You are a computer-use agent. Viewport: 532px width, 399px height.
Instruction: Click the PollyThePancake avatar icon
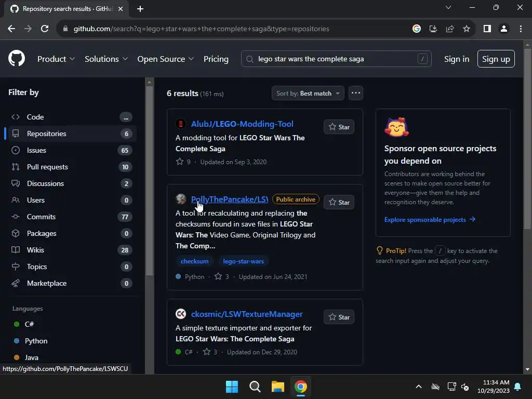coord(181,199)
